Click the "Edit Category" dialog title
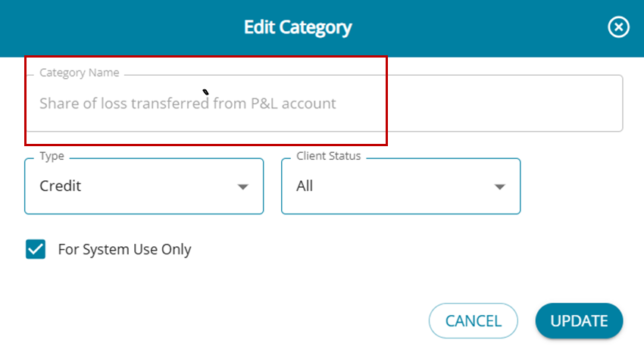 click(x=298, y=28)
